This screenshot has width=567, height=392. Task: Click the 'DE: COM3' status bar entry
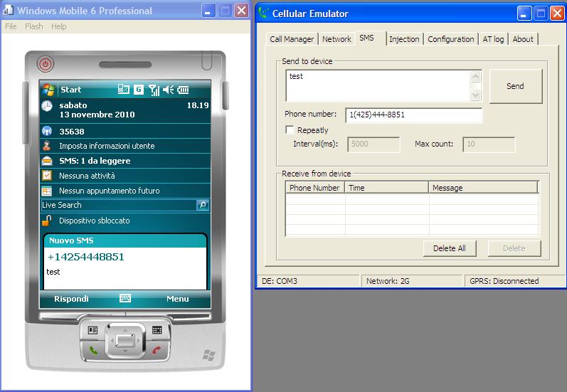(309, 281)
